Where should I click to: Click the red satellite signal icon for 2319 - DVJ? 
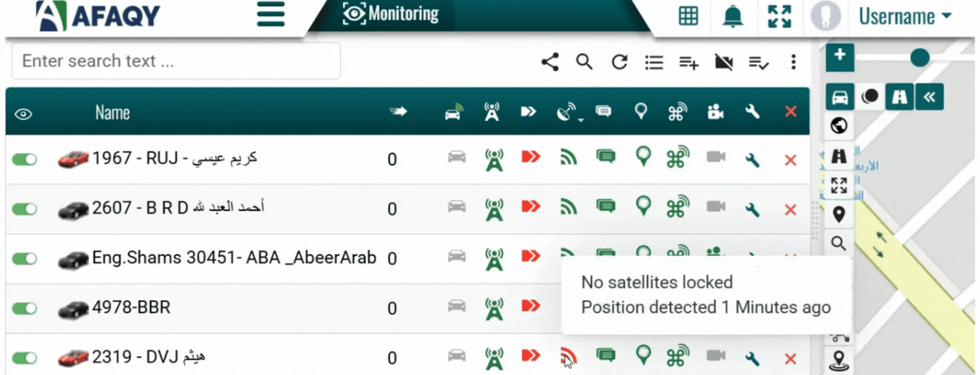click(568, 356)
